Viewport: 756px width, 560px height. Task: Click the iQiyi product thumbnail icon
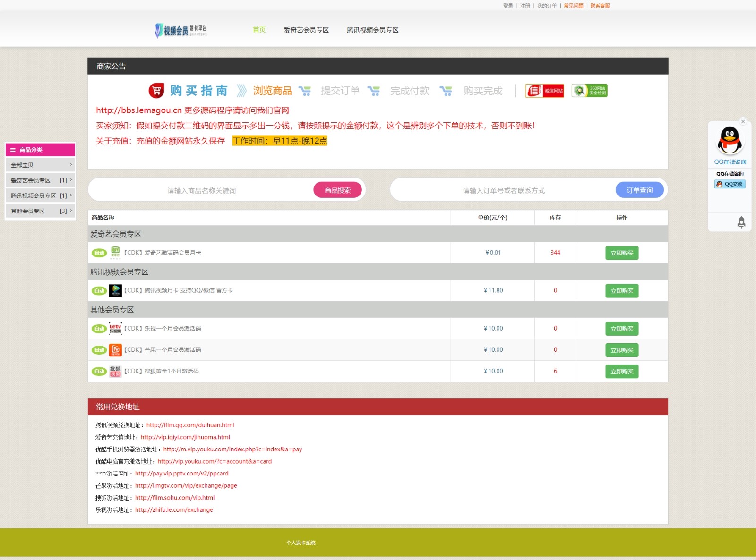click(x=115, y=253)
